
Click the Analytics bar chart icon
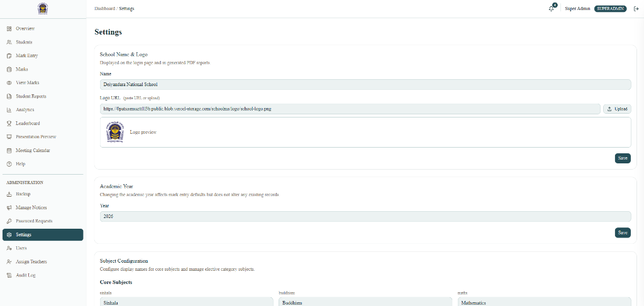click(x=9, y=110)
